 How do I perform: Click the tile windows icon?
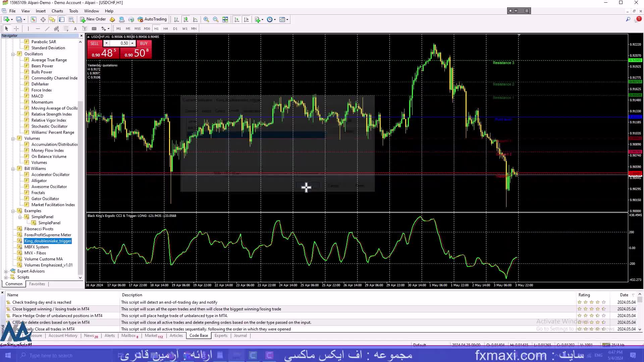tap(225, 19)
